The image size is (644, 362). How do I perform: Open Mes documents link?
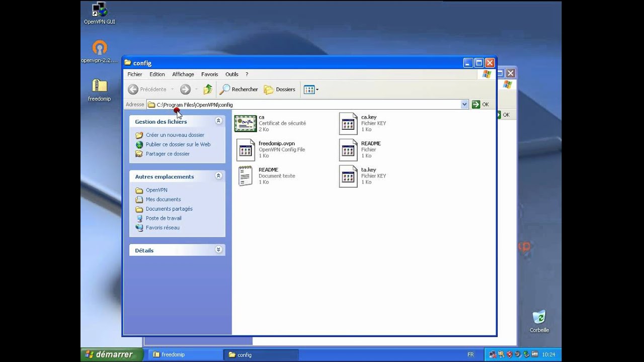pyautogui.click(x=163, y=200)
